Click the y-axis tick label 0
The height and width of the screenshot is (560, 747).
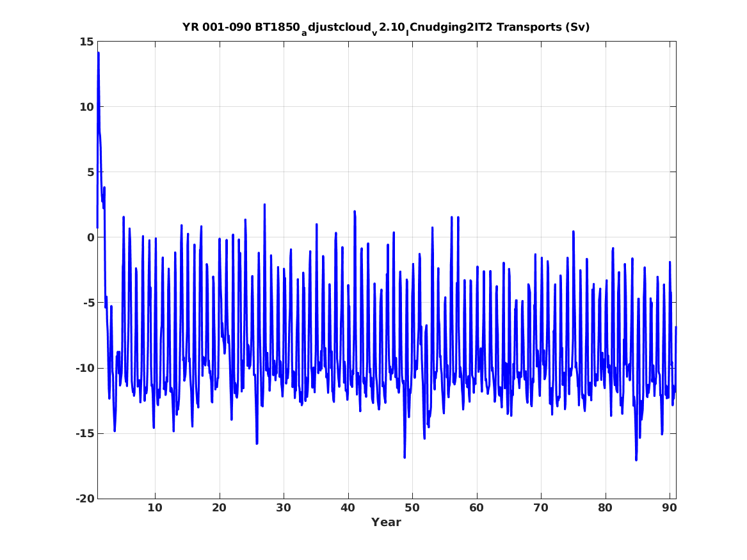pos(90,237)
